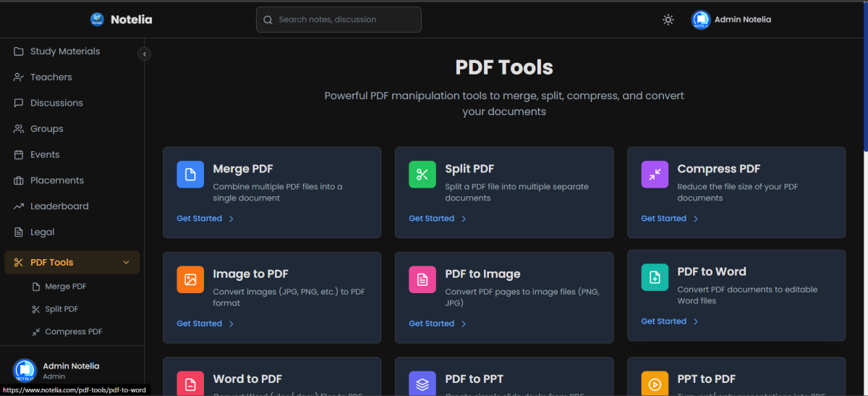Toggle light/dark theme with sun icon
Image resolution: width=868 pixels, height=396 pixels.
(x=668, y=20)
